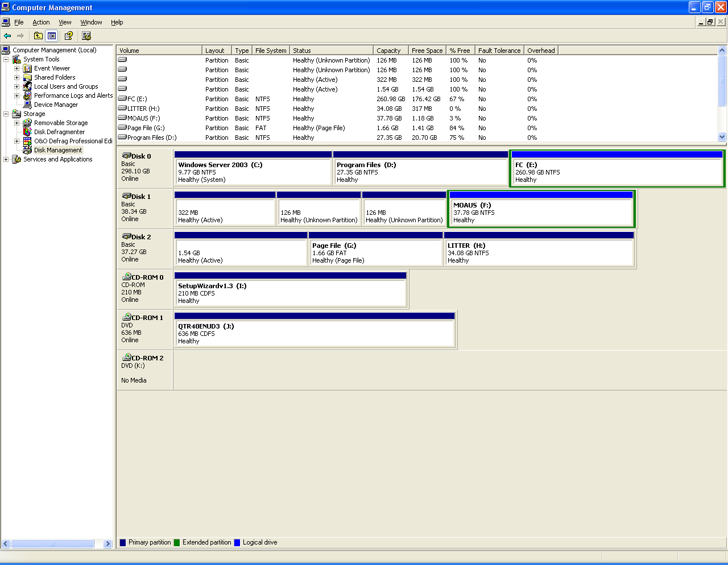Click the blue Logical drive legend swatch
Screen dimensions: 728x565
237,543
